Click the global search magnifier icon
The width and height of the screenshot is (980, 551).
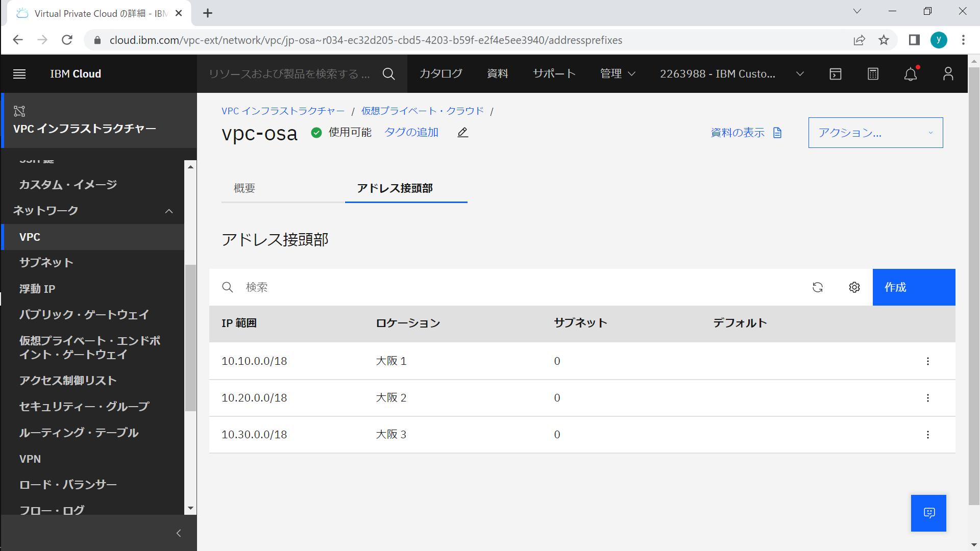tap(388, 74)
